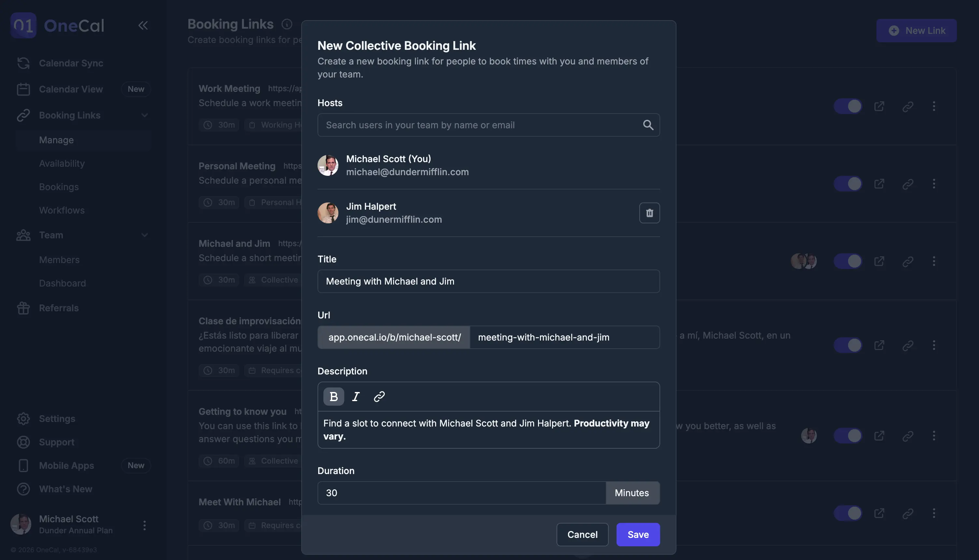Screen dimensions: 979x560
Task: Click the Mobile Apps phone icon
Action: coord(23,466)
